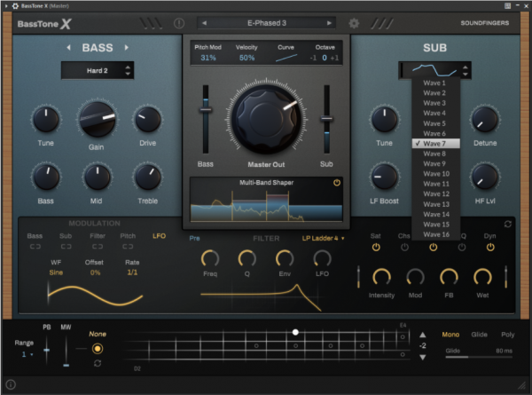
Task: Click the LFO modulation tab
Action: pos(159,236)
